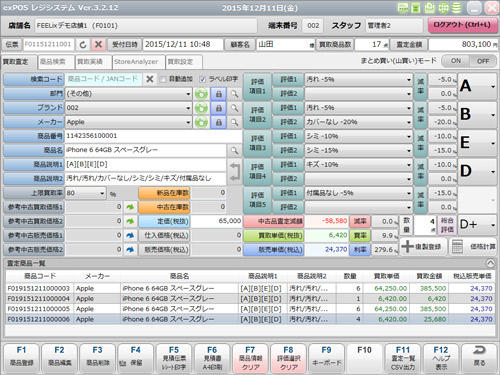Click the green grid icon in the title bar
500x375 pixels.
coord(443,8)
